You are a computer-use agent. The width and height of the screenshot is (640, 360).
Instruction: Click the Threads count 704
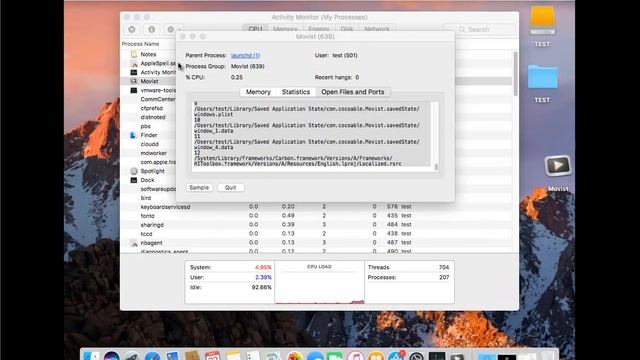pyautogui.click(x=444, y=267)
